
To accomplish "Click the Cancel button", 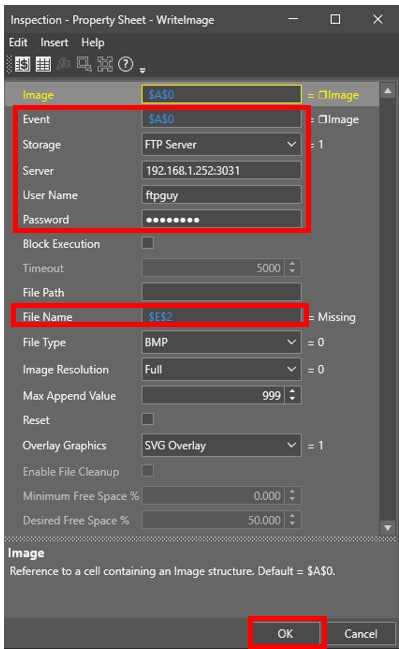I will 361,633.
